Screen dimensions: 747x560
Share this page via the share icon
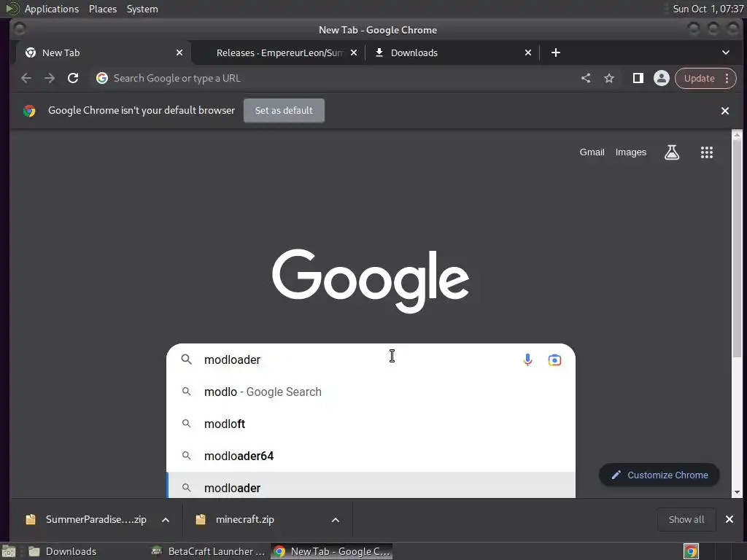(x=586, y=78)
